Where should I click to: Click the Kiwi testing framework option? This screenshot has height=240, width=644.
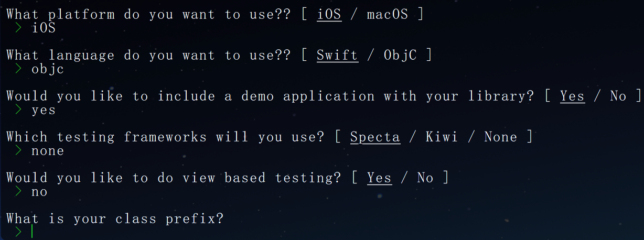pos(442,137)
